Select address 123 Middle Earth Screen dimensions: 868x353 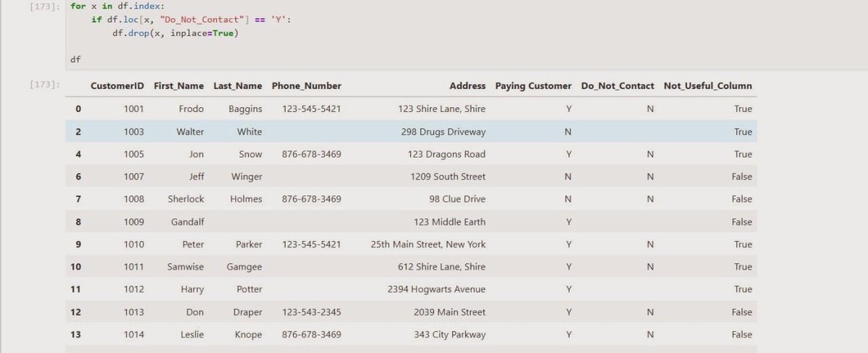click(449, 222)
